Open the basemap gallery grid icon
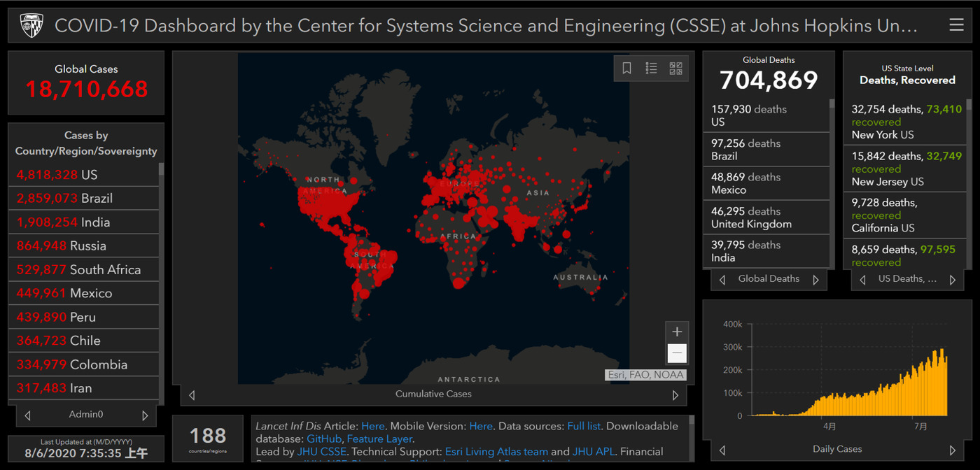The width and height of the screenshot is (980, 470). 675,68
